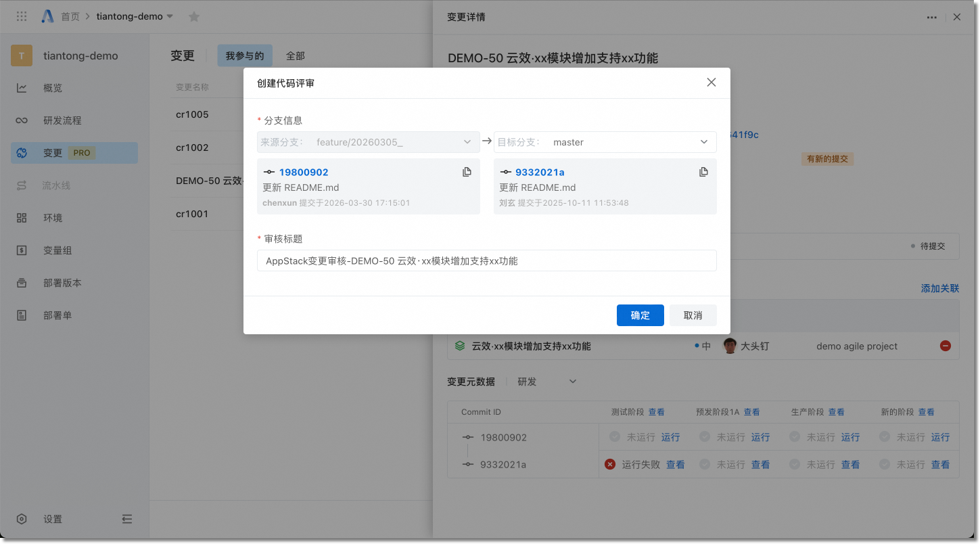Image resolution: width=980 pixels, height=544 pixels.
Task: Click the 环境 grid icon
Action: pos(22,218)
